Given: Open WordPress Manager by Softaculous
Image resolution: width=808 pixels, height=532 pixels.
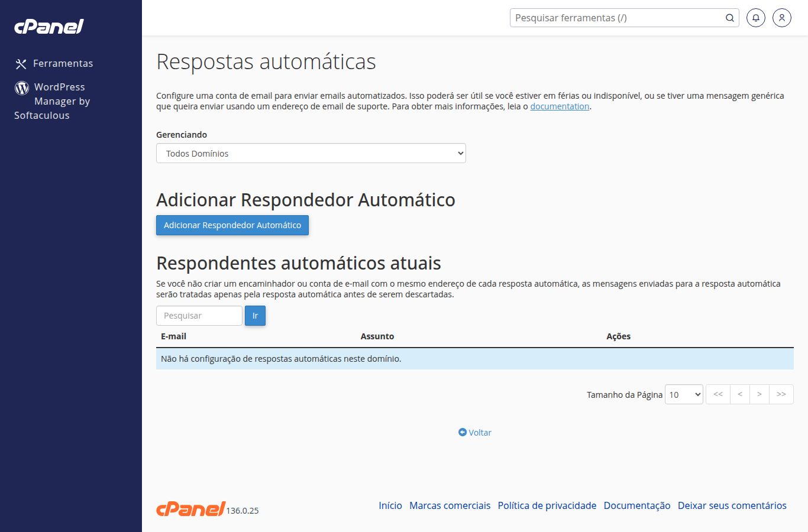Looking at the screenshot, I should point(52,101).
